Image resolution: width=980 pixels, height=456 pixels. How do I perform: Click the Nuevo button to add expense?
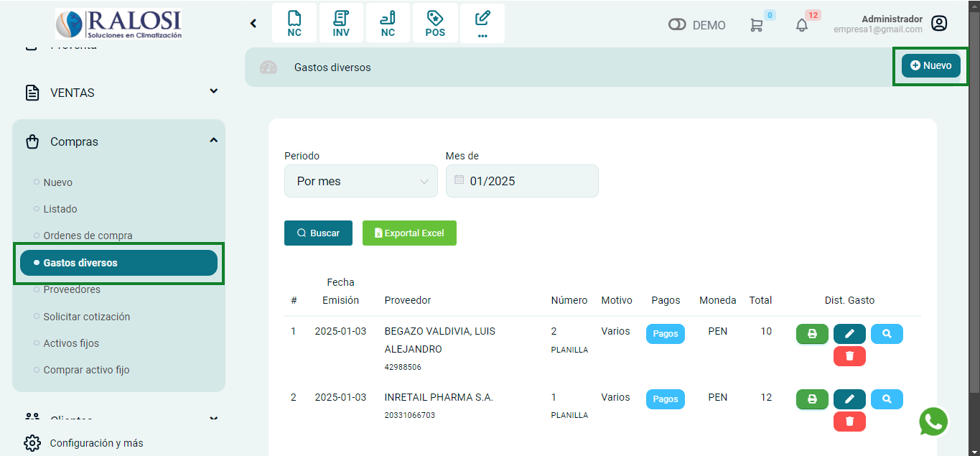930,65
